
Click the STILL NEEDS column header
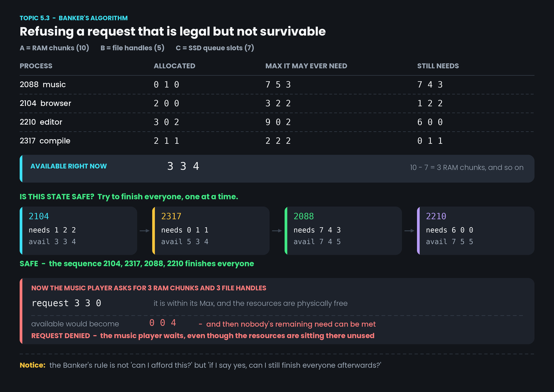[438, 66]
